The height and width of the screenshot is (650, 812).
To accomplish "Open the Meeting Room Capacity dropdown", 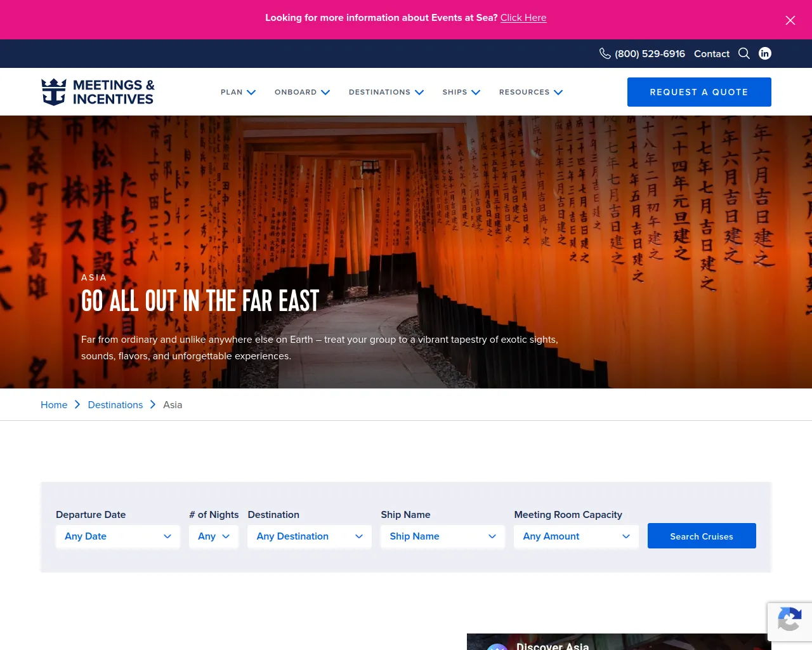I will click(x=576, y=536).
